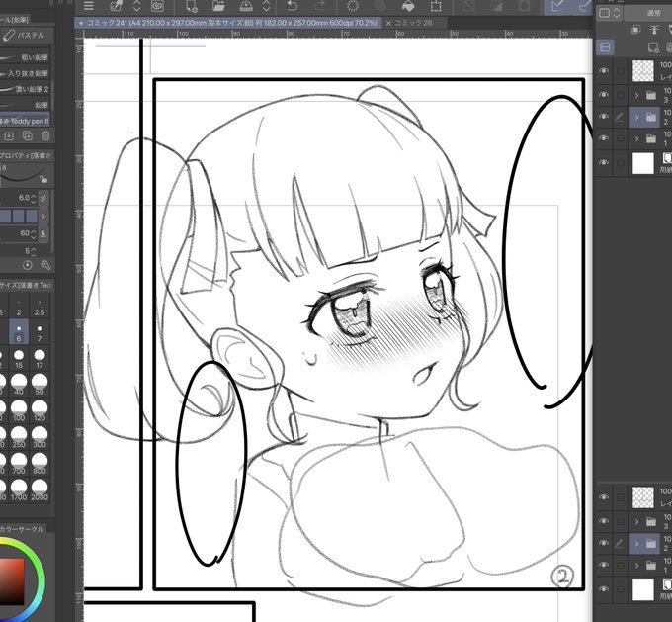Select 入り抜き鉛筆 sub tool
The image size is (672, 622).
(25, 73)
